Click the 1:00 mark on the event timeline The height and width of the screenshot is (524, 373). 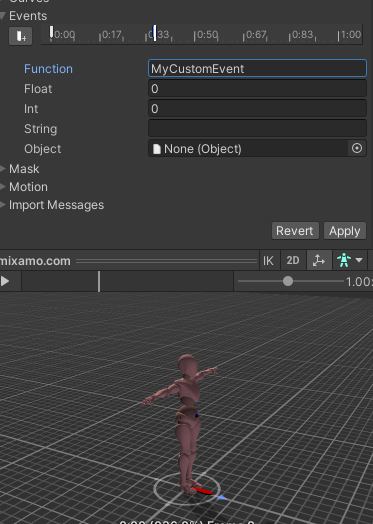coord(349,35)
